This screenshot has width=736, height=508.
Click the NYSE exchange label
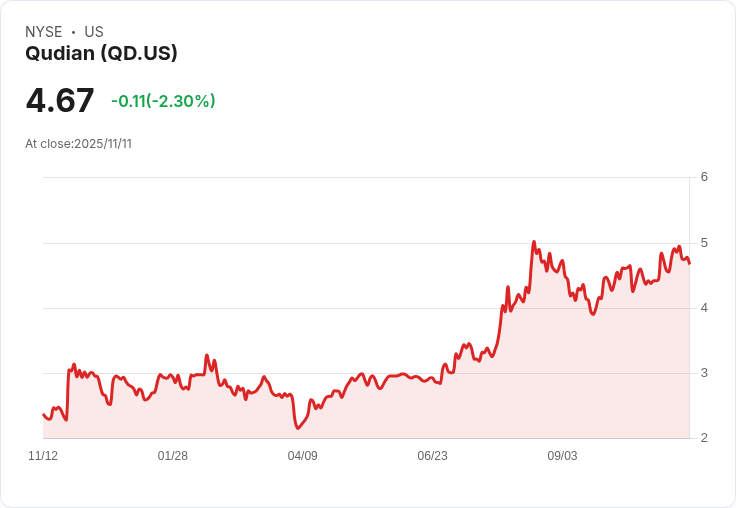[x=44, y=32]
